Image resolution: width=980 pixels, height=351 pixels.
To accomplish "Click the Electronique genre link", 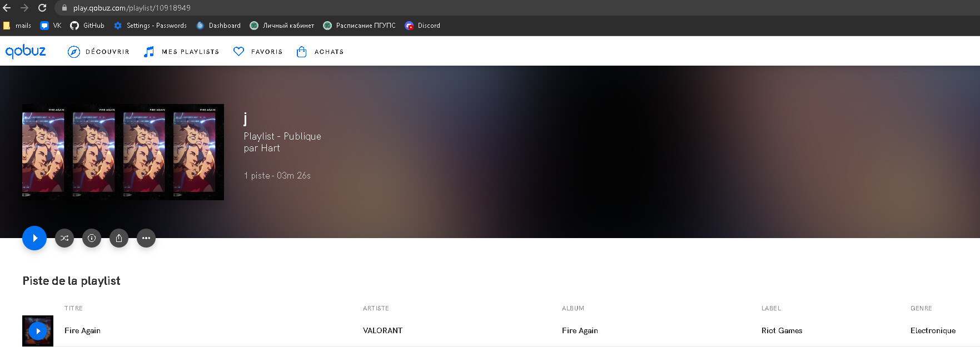I will (x=933, y=330).
